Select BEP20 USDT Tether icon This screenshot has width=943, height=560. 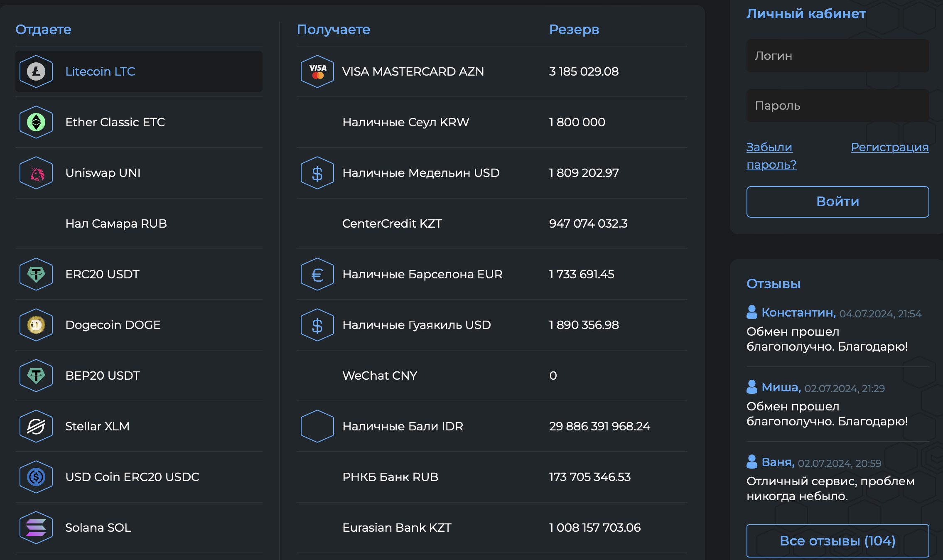coord(36,376)
